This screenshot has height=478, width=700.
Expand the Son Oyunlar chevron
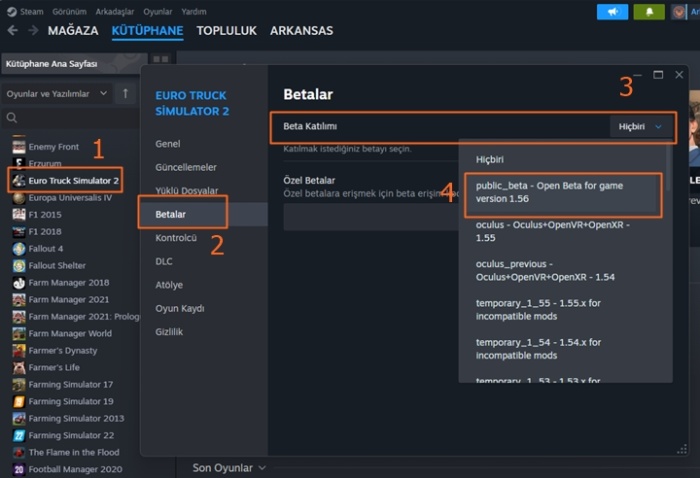click(x=262, y=468)
